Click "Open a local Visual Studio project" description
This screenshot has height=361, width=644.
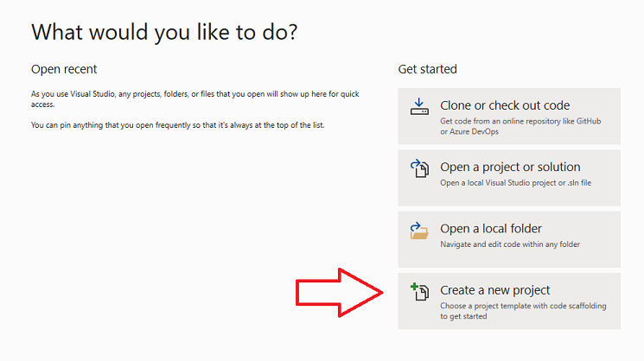pyautogui.click(x=516, y=183)
